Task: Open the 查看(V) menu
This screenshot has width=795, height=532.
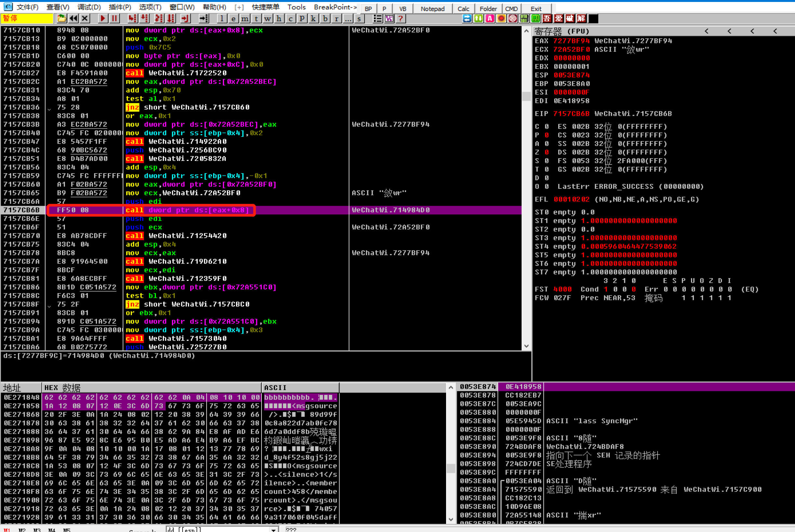Action: [58, 7]
